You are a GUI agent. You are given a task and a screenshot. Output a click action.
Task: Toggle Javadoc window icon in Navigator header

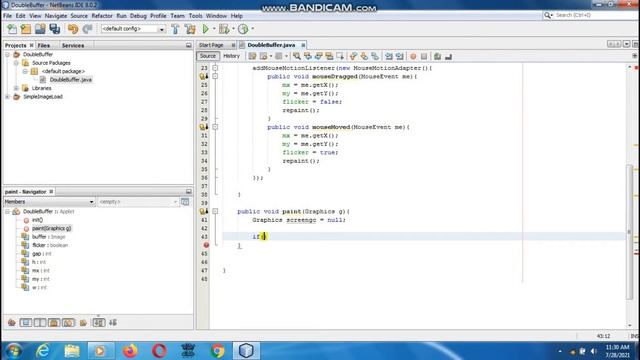tap(185, 202)
